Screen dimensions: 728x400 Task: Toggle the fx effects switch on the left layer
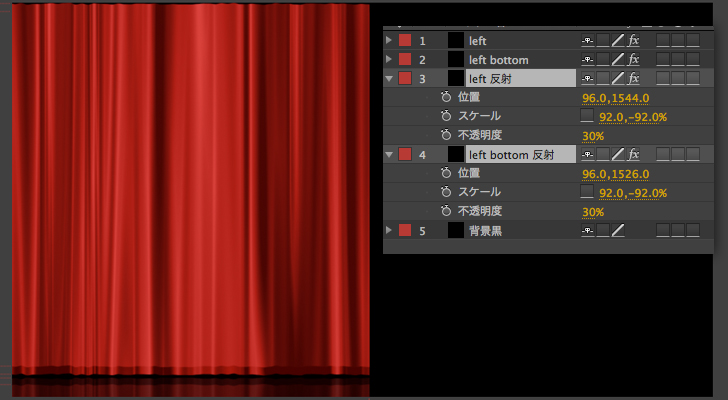click(634, 41)
